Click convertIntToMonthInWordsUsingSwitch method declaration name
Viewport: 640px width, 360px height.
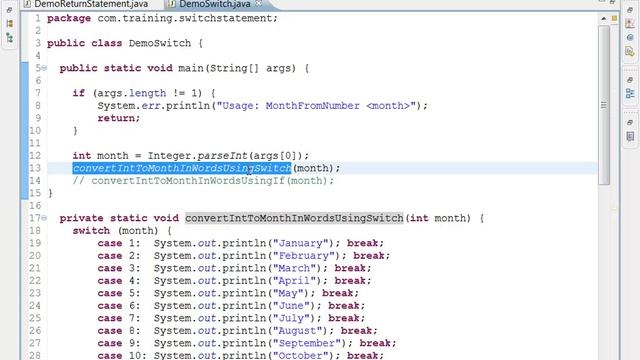point(294,218)
